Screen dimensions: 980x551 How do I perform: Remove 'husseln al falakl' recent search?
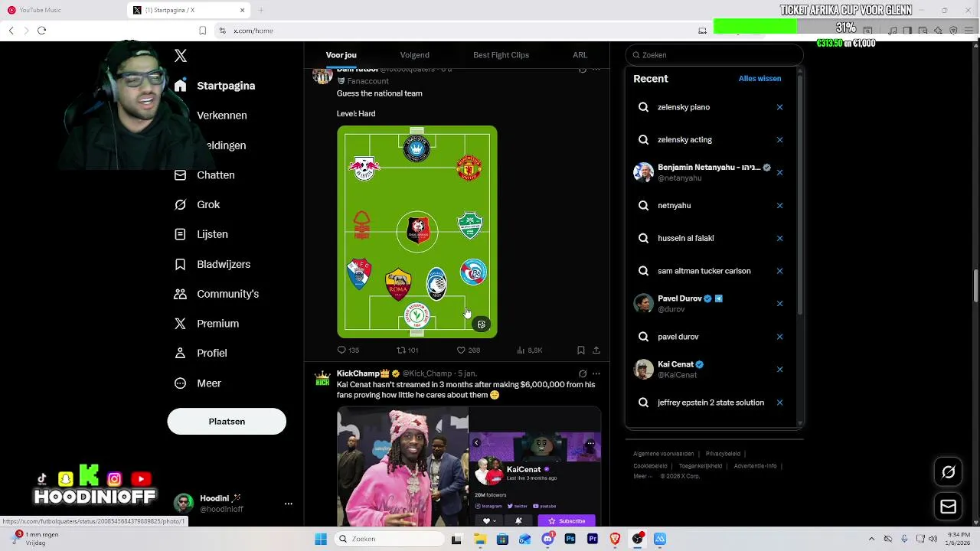(x=779, y=238)
